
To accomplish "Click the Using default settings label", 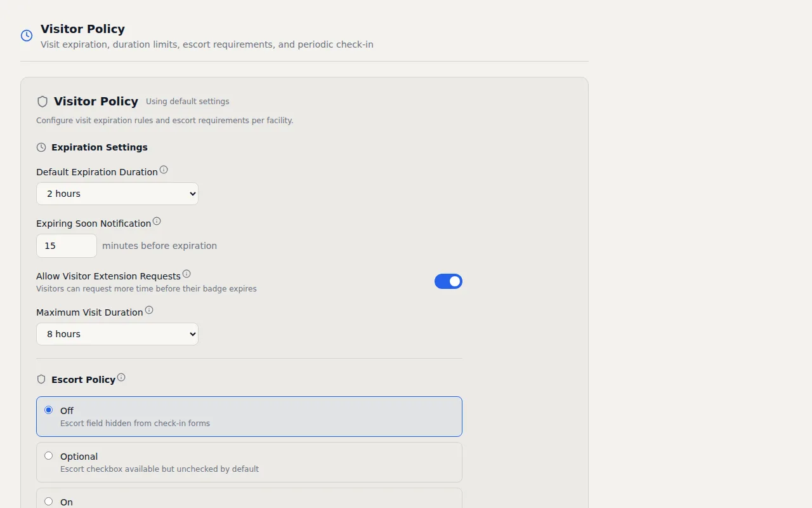I will 187,101.
